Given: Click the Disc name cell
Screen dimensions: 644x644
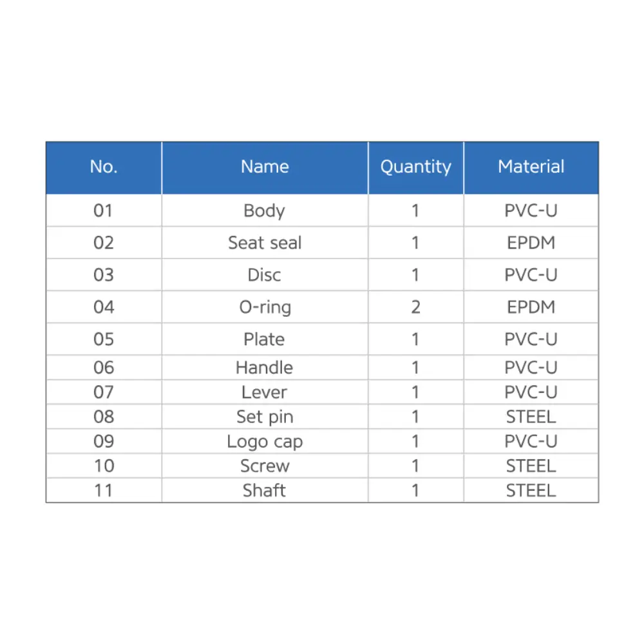Looking at the screenshot, I should click(265, 275).
